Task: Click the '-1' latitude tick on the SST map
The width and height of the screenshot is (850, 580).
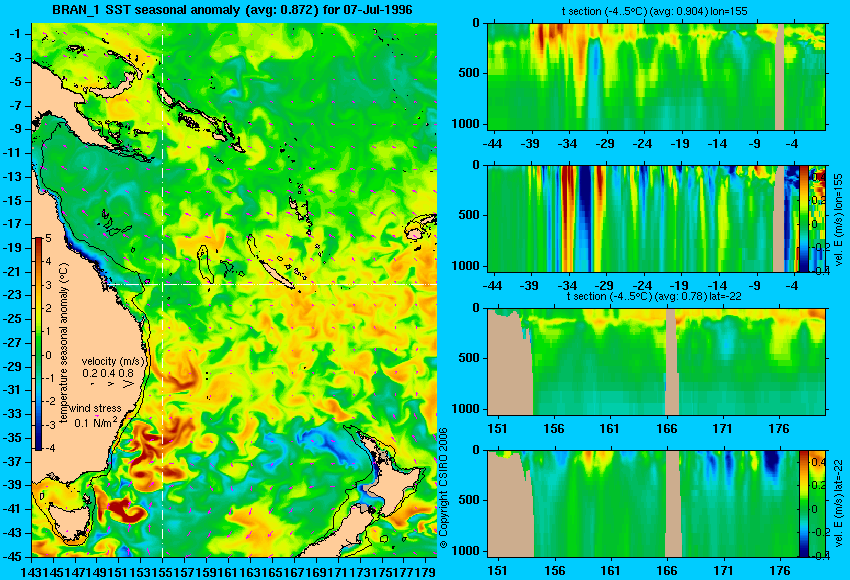Action: coord(15,34)
